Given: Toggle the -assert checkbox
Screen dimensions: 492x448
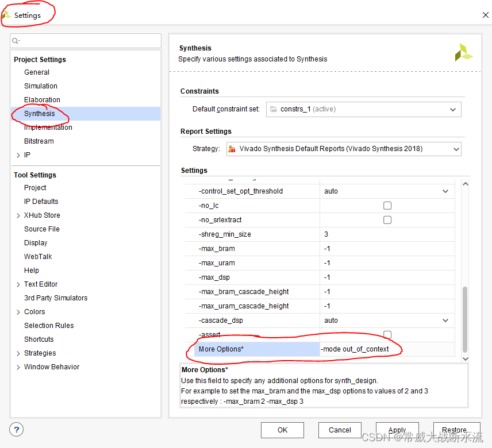Looking at the screenshot, I should [387, 334].
